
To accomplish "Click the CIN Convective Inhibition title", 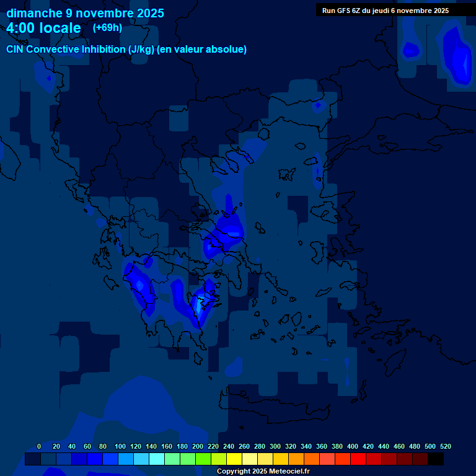I will pos(126,50).
